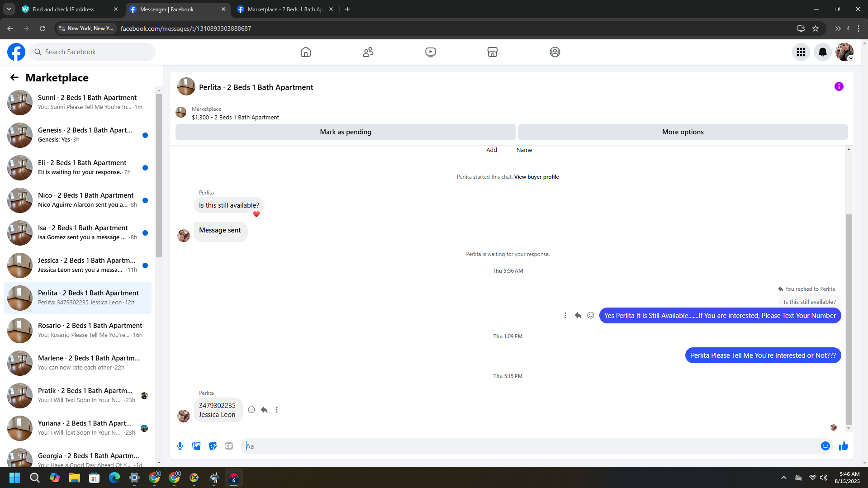This screenshot has width=868, height=488.
Task: Bookmark this page with star icon
Action: 816,28
